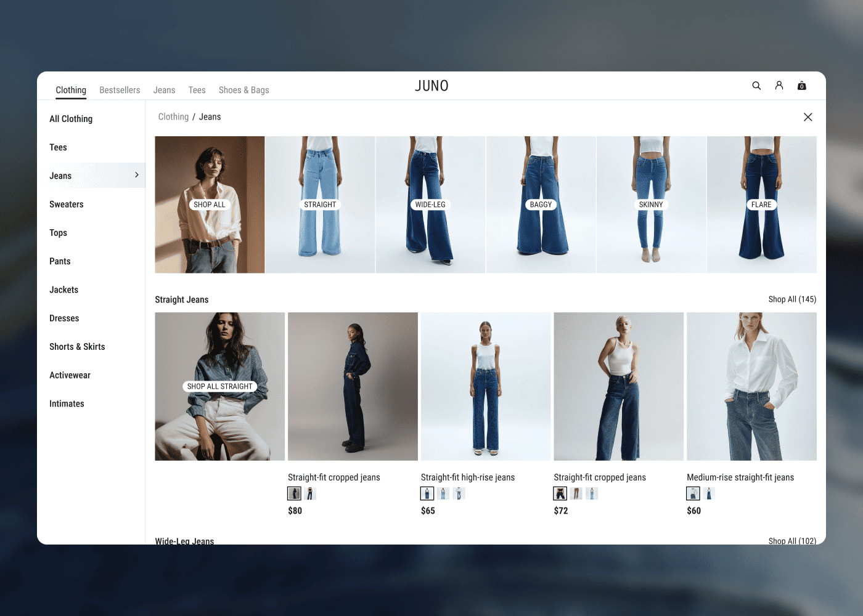Select Pants in the sidebar
The width and height of the screenshot is (863, 616).
pyautogui.click(x=60, y=261)
